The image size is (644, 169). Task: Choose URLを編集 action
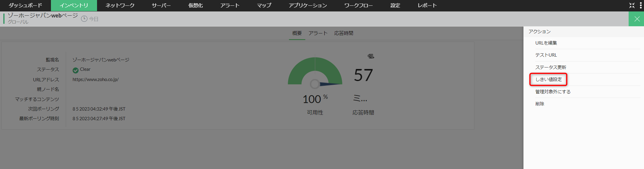pyautogui.click(x=546, y=43)
